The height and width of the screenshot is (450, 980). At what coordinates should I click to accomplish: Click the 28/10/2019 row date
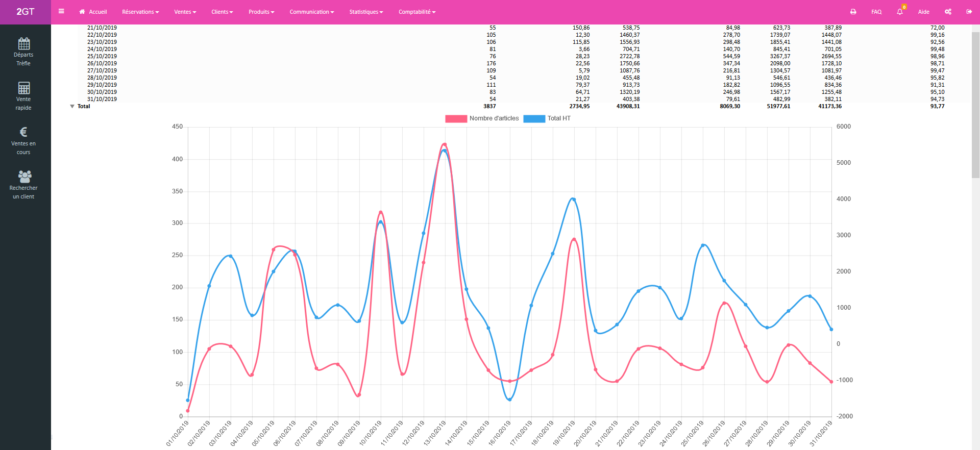102,78
